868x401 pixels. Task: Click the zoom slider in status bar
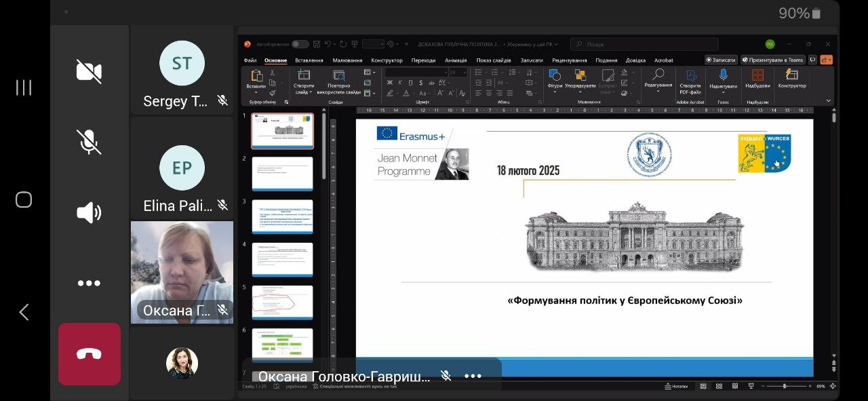click(785, 386)
